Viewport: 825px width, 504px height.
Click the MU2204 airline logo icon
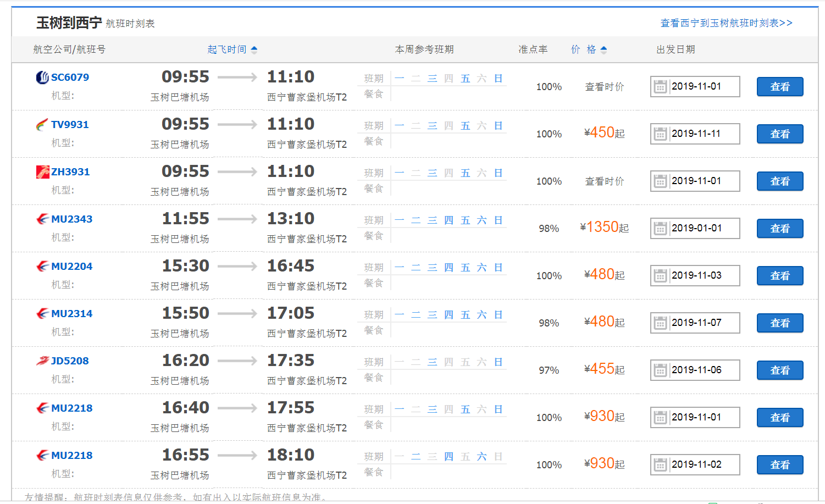point(42,267)
